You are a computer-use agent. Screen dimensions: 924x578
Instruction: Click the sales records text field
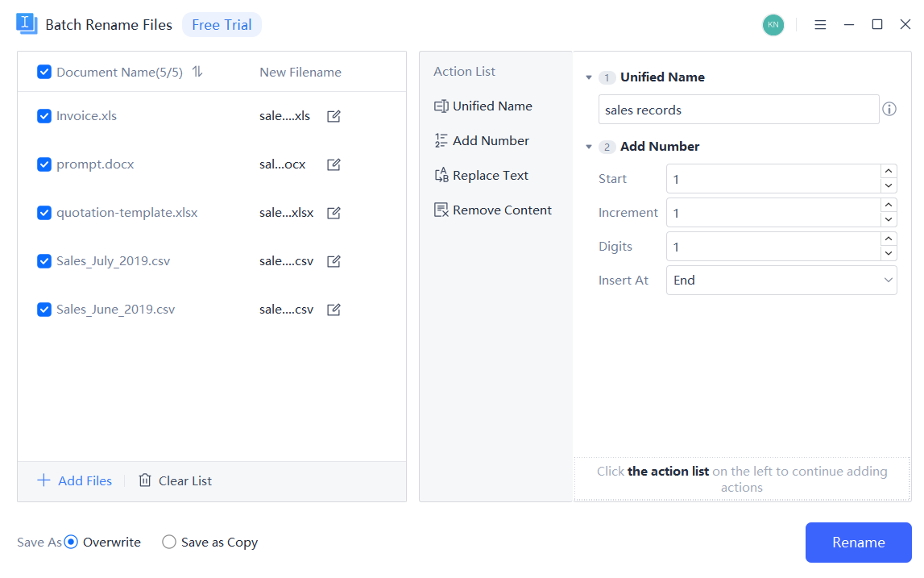738,110
